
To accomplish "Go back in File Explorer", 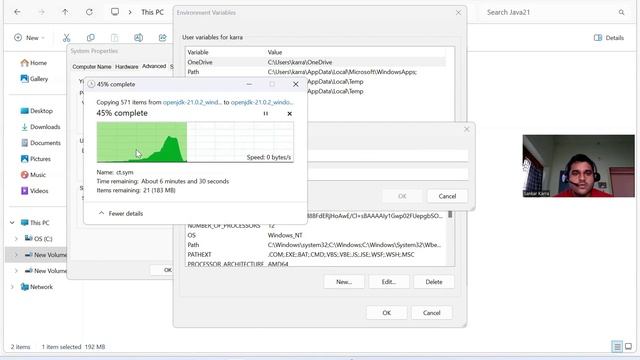I will (17, 12).
